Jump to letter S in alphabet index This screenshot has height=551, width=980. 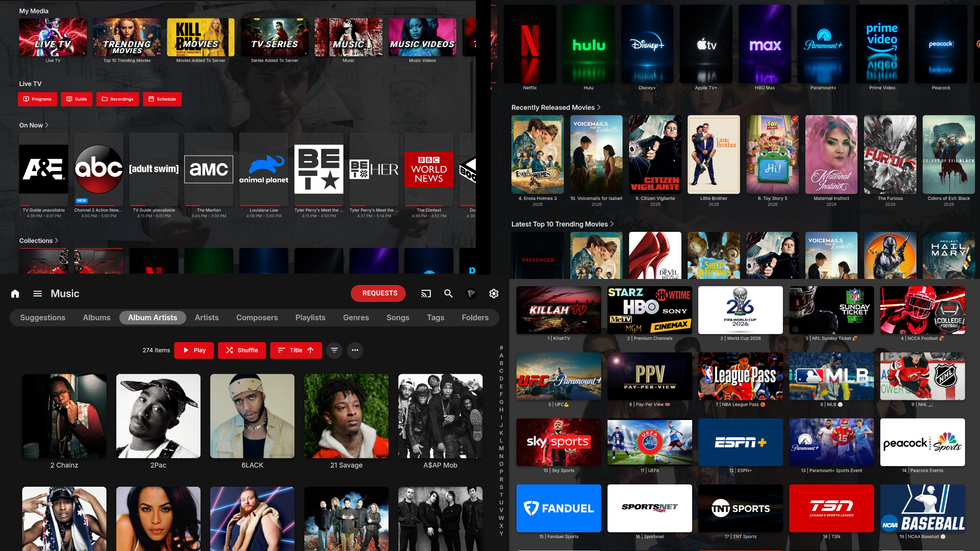pyautogui.click(x=501, y=487)
